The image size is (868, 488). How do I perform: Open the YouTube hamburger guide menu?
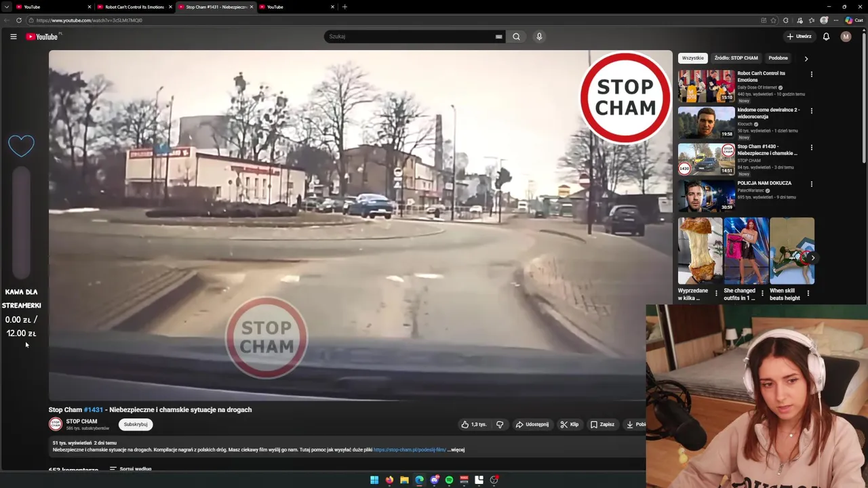click(14, 37)
